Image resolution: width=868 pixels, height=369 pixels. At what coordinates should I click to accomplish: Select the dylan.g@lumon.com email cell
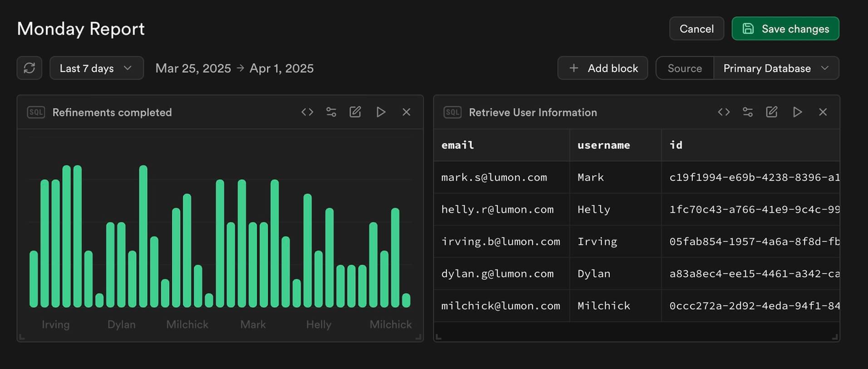click(x=501, y=274)
